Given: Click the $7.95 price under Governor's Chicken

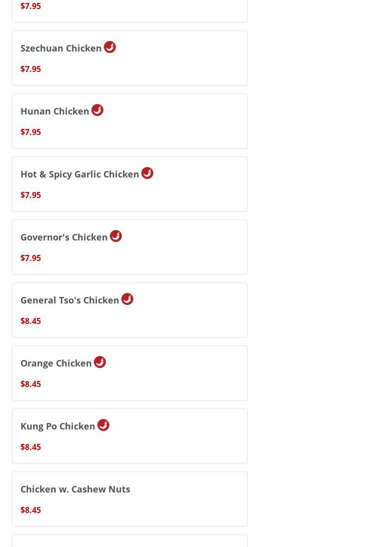Looking at the screenshot, I should click(30, 258).
